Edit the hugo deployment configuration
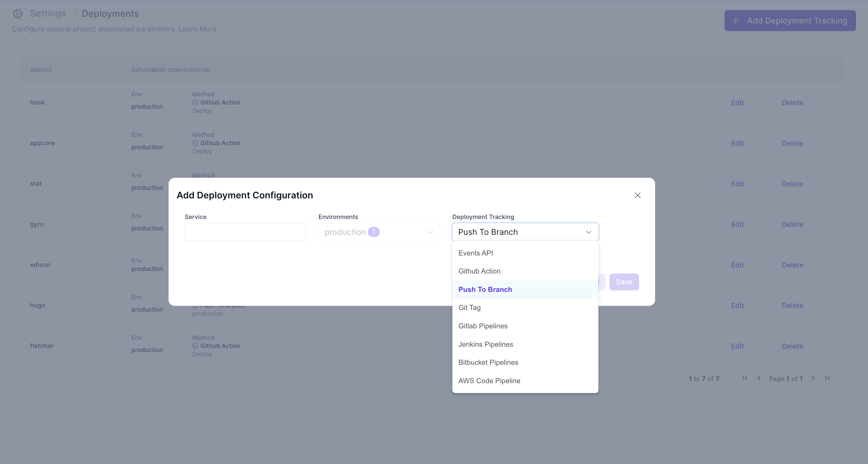 tap(737, 306)
